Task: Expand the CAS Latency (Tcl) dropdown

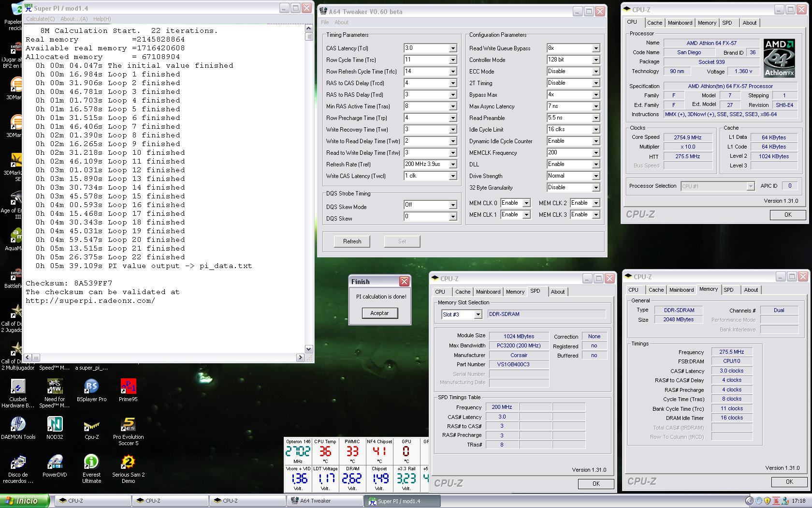Action: pos(453,48)
